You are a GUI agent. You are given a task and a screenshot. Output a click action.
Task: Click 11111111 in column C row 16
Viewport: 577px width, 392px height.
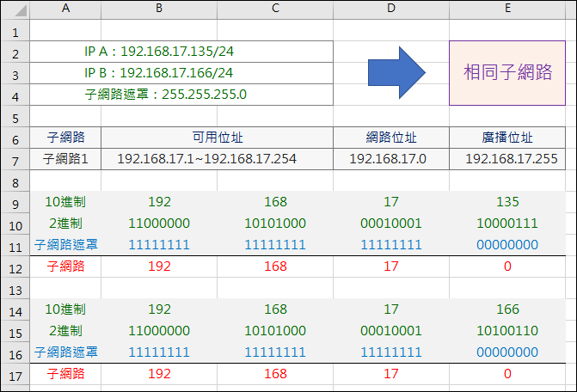tap(275, 352)
